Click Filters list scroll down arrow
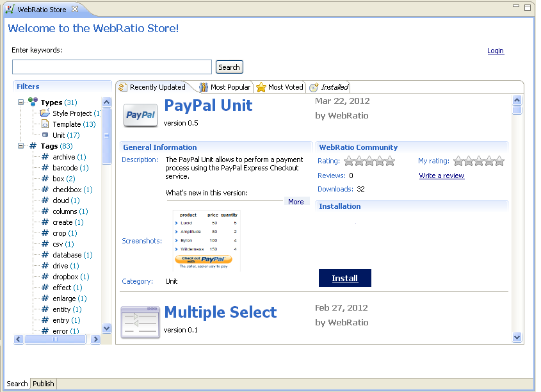 click(107, 328)
